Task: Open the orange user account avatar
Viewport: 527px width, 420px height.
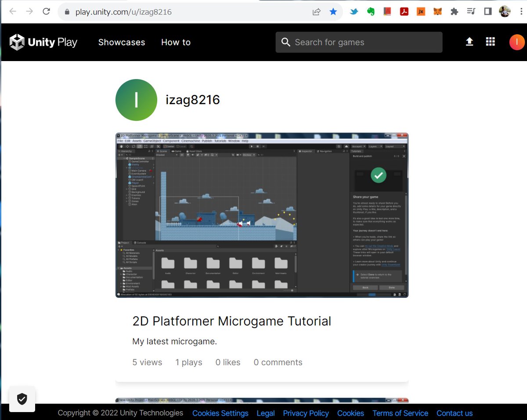Action: [x=517, y=42]
